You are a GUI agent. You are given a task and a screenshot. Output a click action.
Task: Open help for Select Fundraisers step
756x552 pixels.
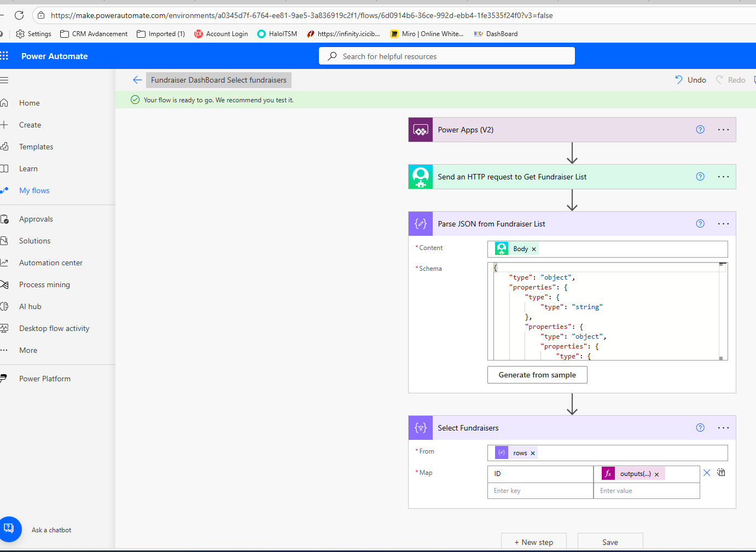(x=700, y=428)
